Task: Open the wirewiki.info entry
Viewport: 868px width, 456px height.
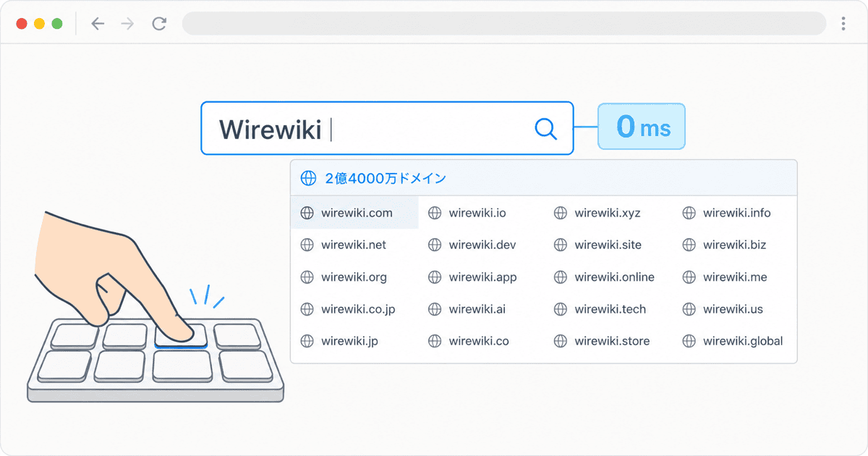Action: [x=737, y=213]
